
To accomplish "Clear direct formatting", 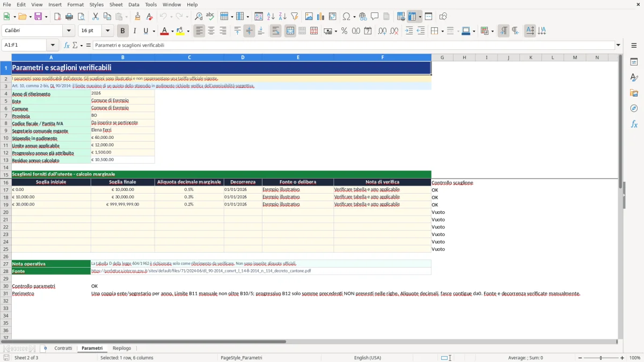I will tap(149, 17).
